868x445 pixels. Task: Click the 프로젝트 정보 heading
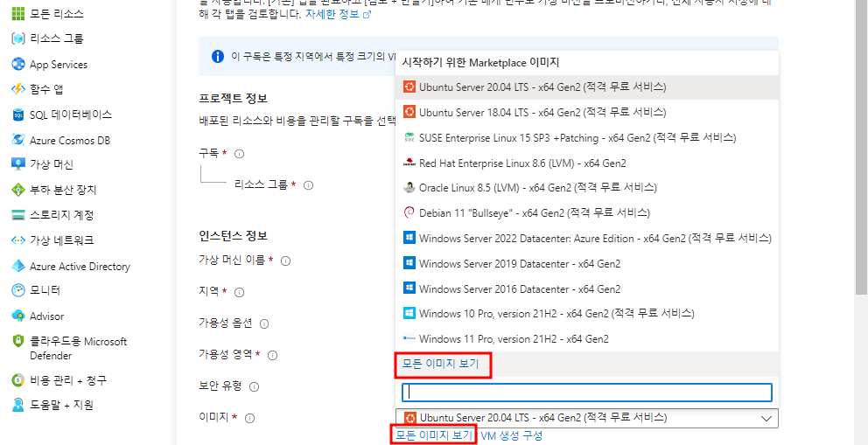tap(233, 99)
